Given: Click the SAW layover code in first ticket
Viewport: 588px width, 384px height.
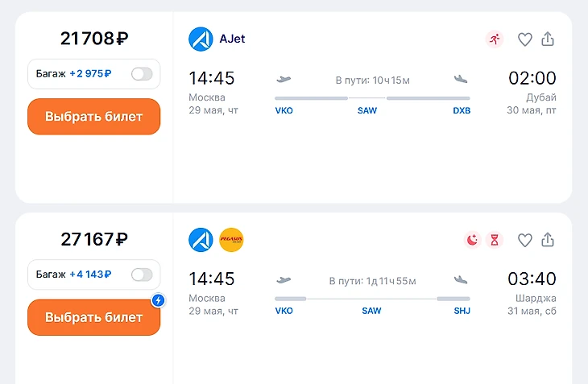Looking at the screenshot, I should (x=367, y=110).
